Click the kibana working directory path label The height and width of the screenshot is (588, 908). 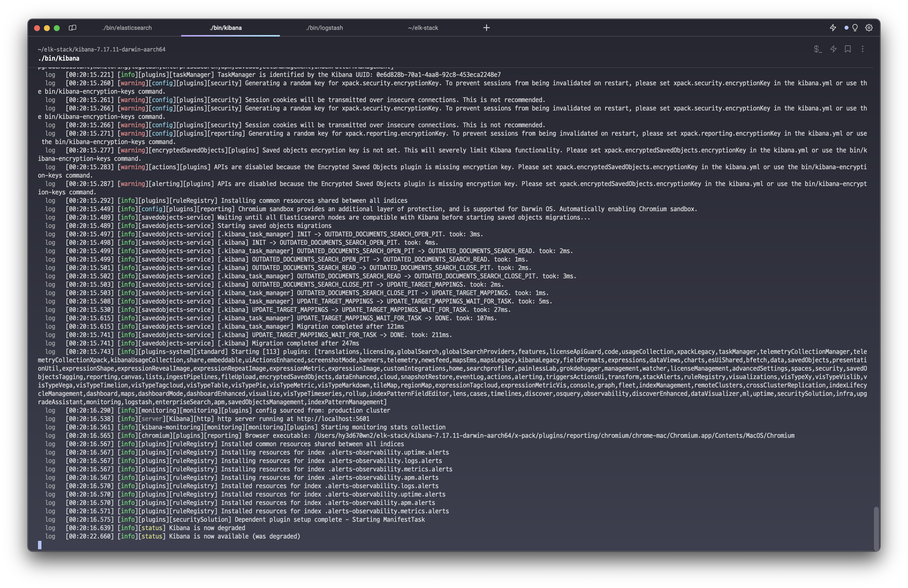pos(101,50)
